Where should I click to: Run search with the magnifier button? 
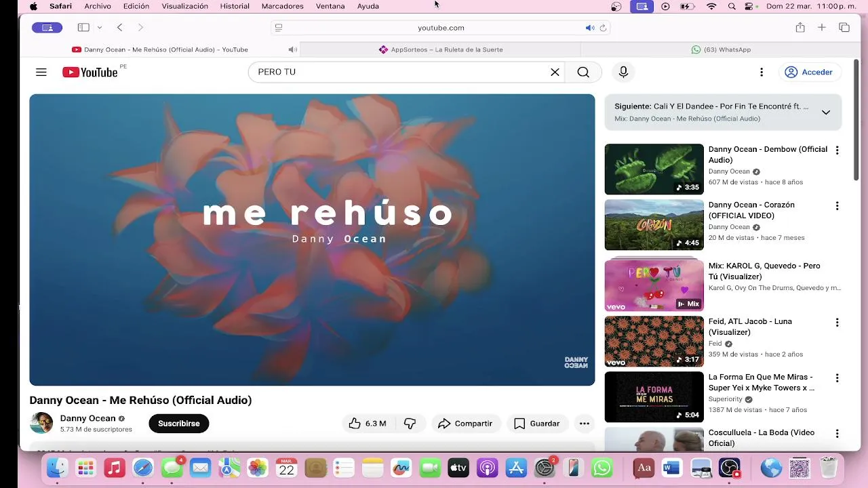(583, 72)
